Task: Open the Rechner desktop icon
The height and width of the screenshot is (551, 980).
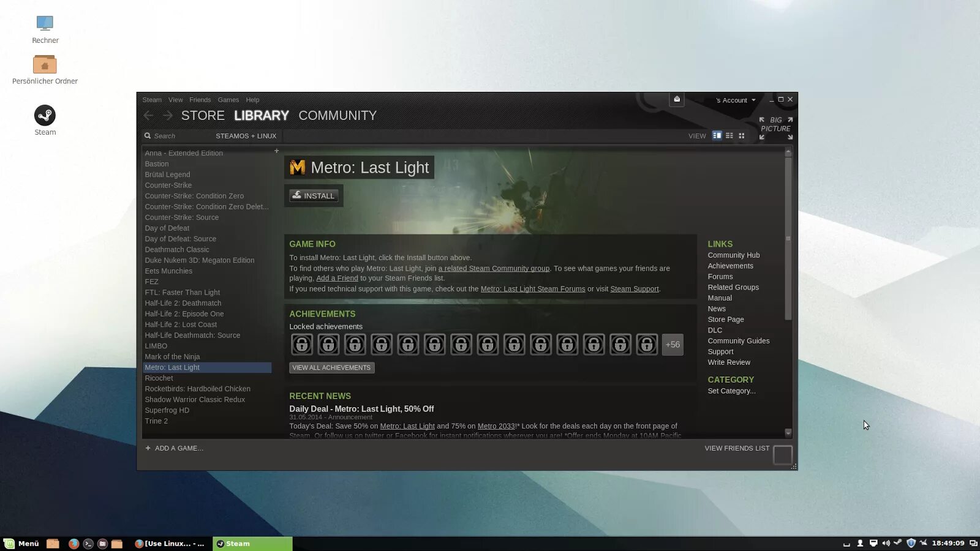Action: [45, 29]
